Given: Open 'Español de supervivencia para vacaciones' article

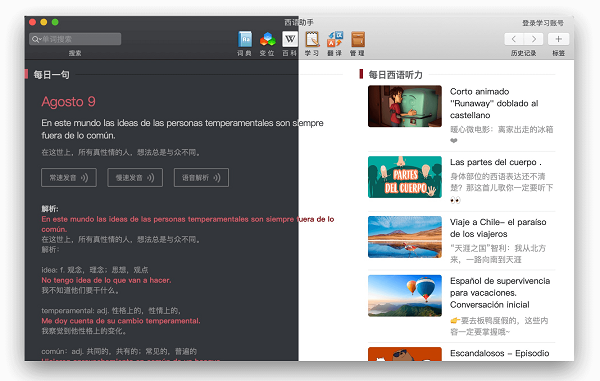Looking at the screenshot, I should (500, 293).
